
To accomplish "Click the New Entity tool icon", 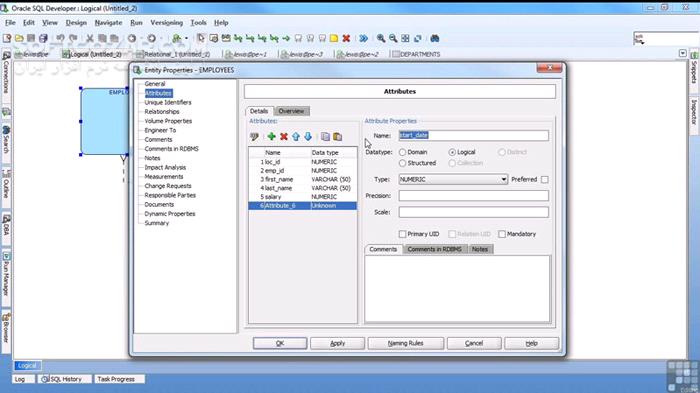I will [x=213, y=38].
